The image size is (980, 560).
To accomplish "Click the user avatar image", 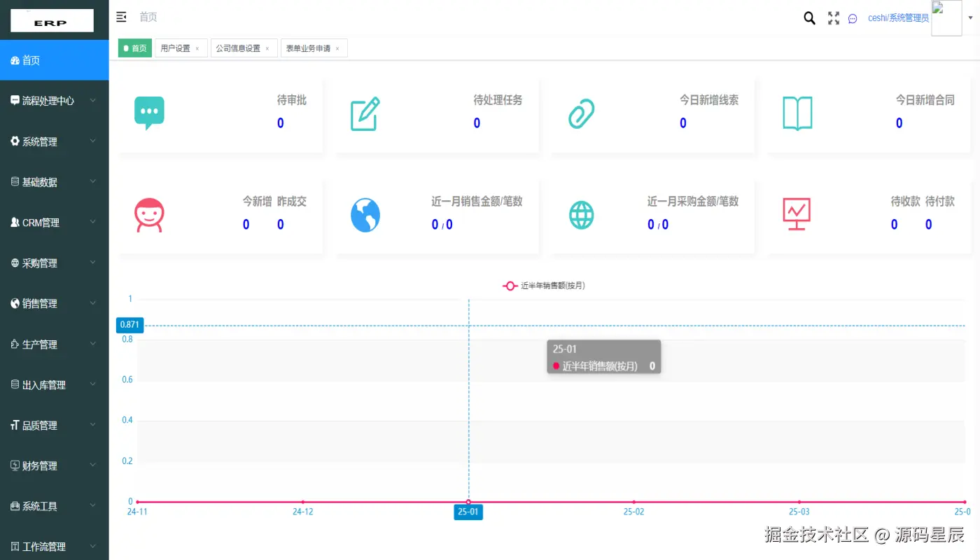I will (946, 18).
